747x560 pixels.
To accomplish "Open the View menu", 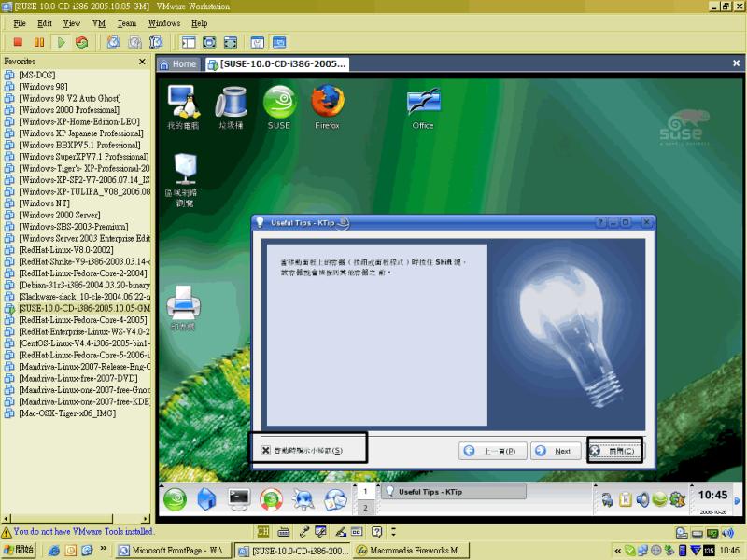I will tap(72, 23).
